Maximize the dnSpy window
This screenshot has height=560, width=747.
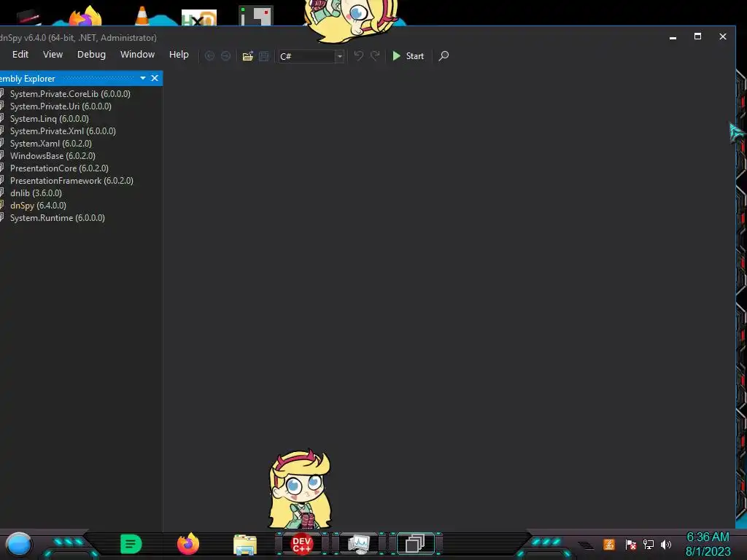click(697, 36)
